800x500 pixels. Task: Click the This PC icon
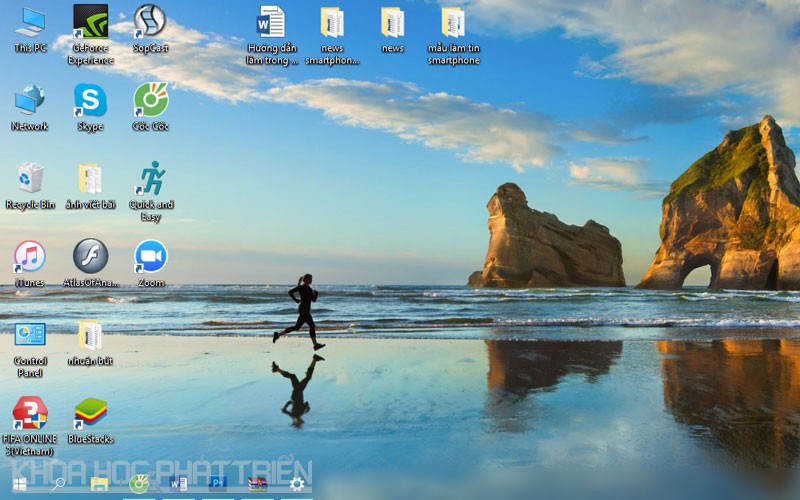30,22
